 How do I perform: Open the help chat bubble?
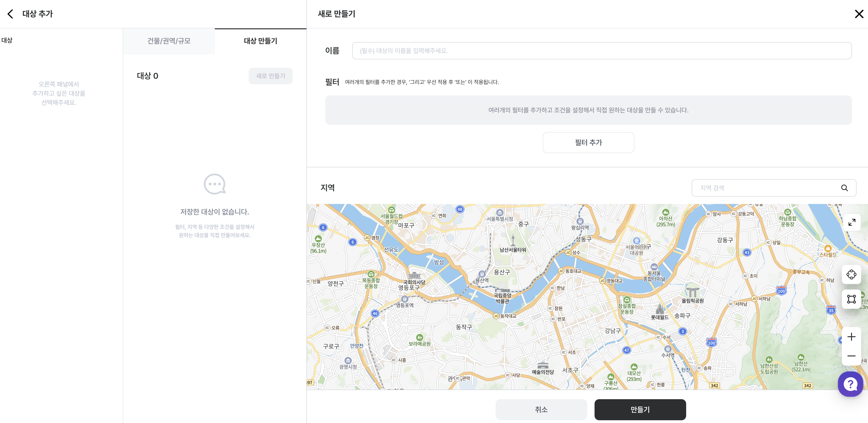[x=850, y=384]
